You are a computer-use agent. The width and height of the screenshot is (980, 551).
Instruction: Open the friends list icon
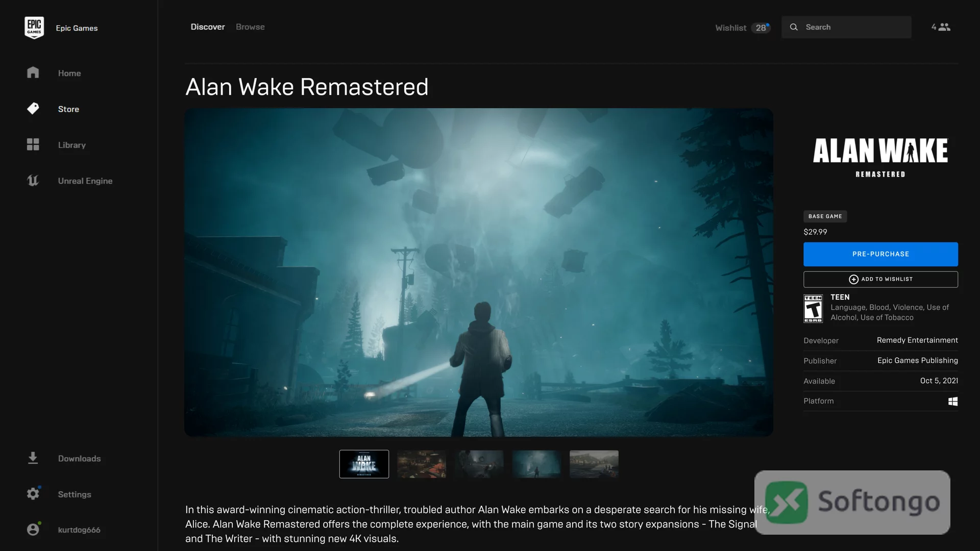944,27
